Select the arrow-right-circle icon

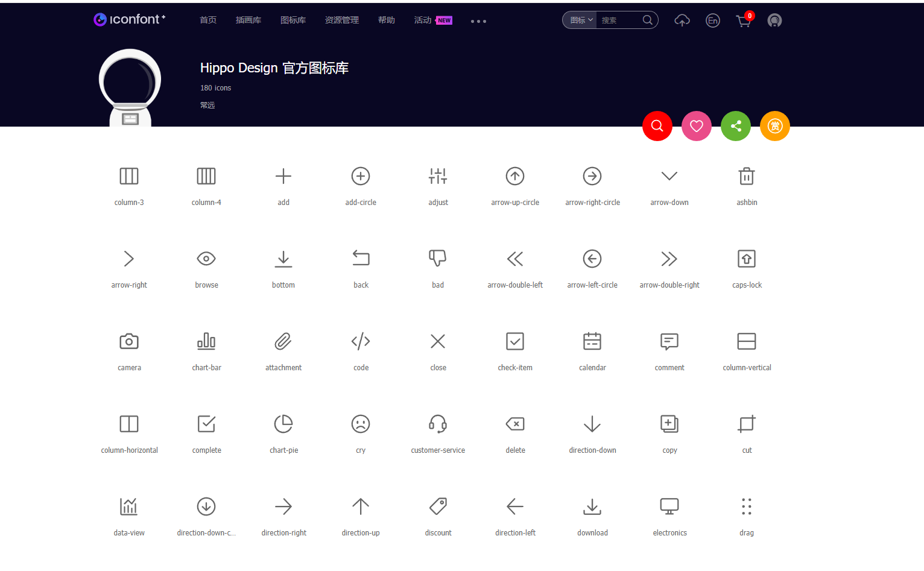point(592,176)
